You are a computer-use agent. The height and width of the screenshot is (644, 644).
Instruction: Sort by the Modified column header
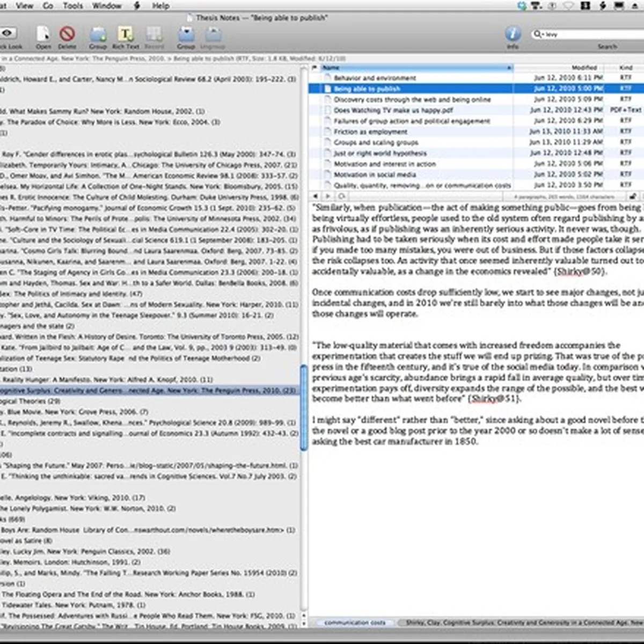click(x=584, y=68)
